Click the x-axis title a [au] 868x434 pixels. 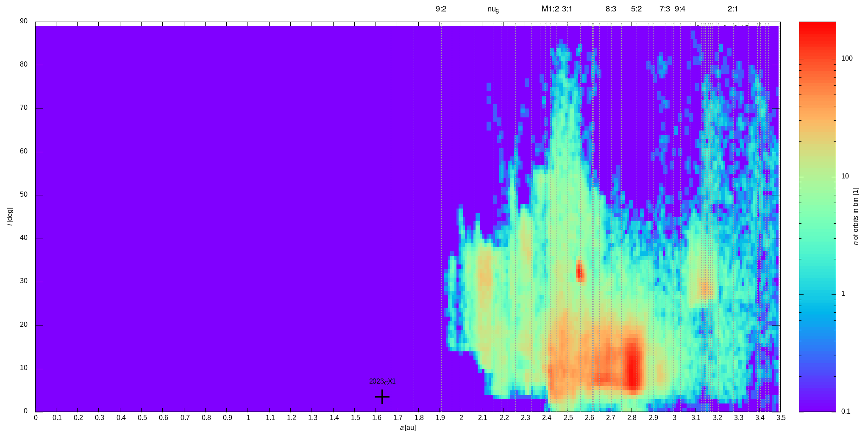tap(408, 428)
